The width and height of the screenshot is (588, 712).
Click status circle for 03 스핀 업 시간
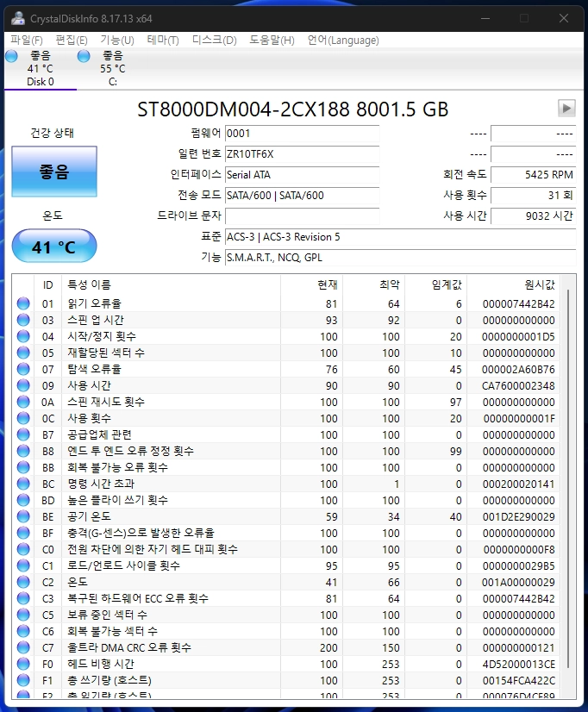[23, 320]
